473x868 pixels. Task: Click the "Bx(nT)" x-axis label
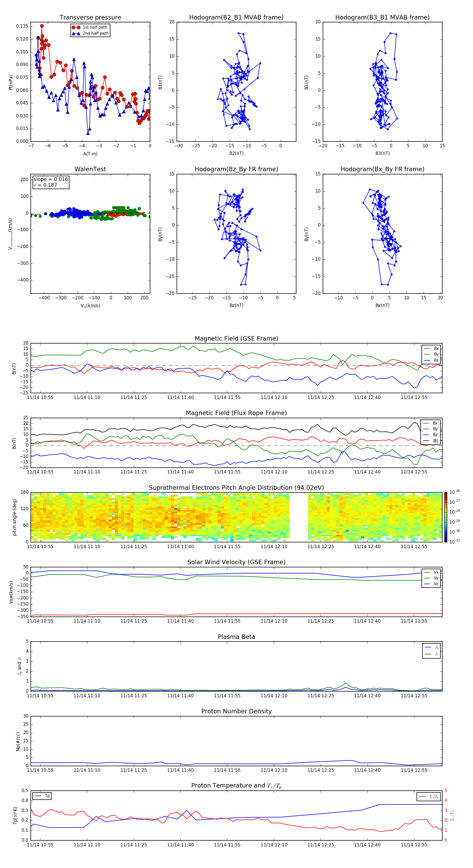382,305
